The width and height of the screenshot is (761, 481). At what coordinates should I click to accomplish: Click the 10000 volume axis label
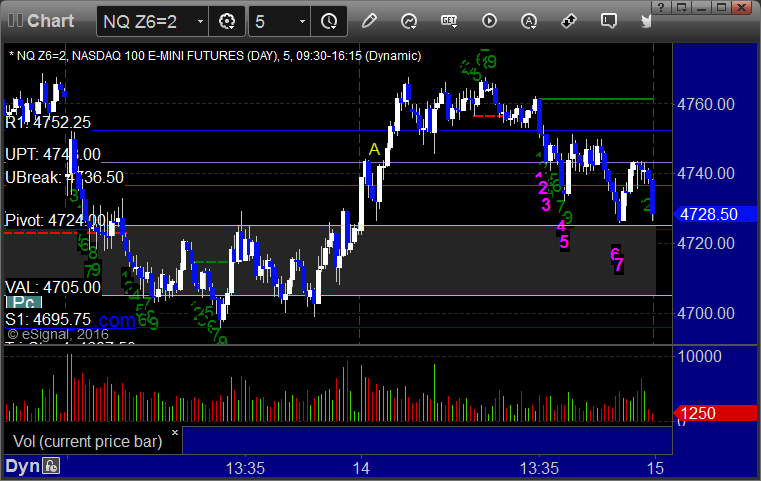(x=699, y=356)
